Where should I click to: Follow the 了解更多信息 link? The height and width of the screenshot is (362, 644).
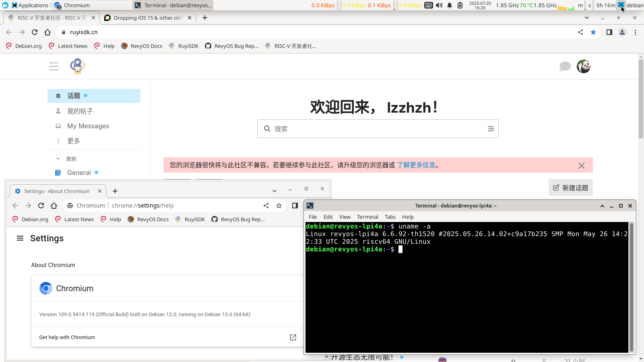(x=416, y=165)
